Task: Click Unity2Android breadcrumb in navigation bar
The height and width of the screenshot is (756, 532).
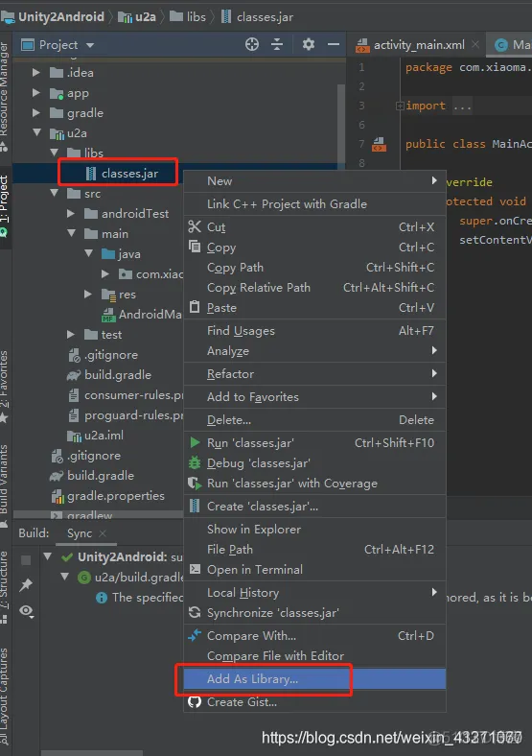Action: click(54, 17)
